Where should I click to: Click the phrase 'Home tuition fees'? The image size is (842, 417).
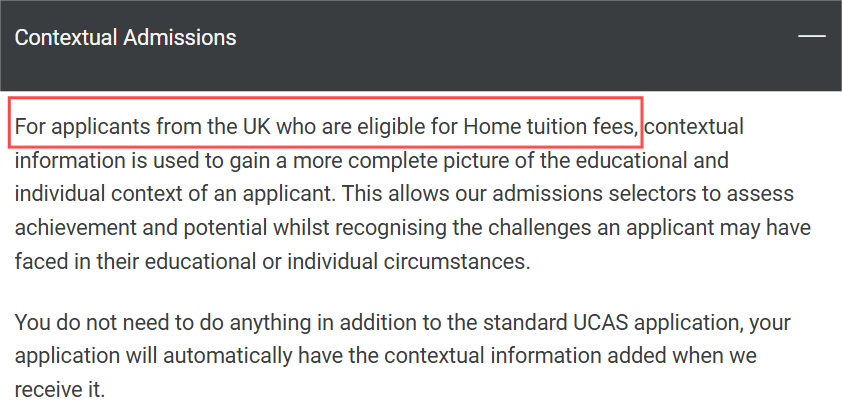pos(550,127)
